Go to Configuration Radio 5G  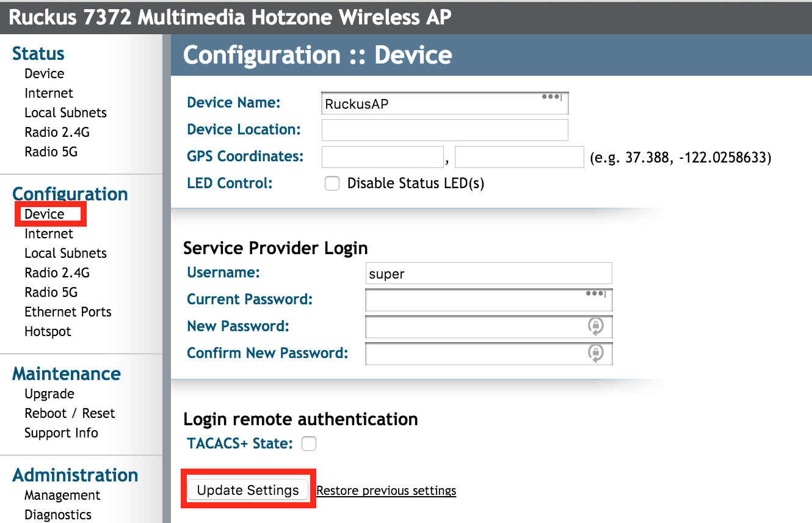pyautogui.click(x=51, y=292)
